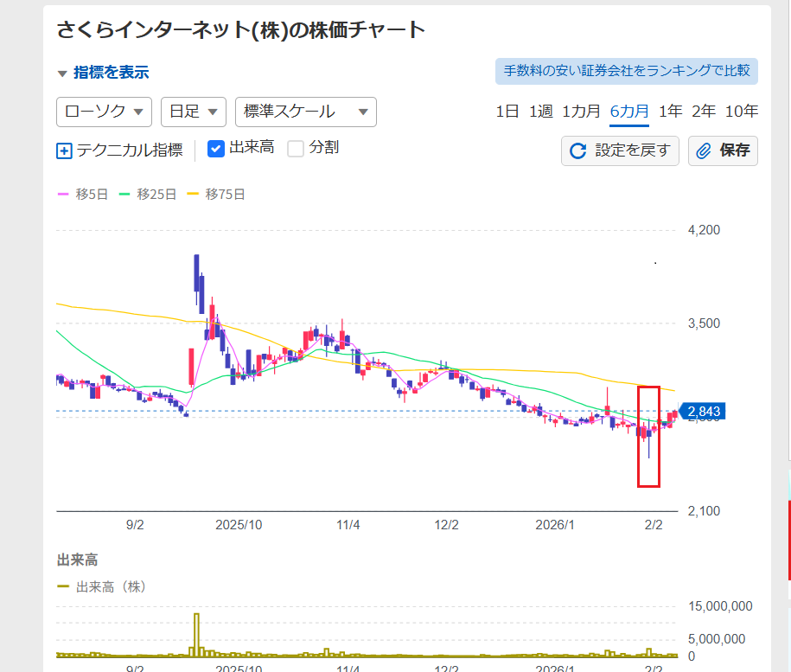Switch to the 1年 period tab
This screenshot has width=791, height=672.
pyautogui.click(x=670, y=111)
